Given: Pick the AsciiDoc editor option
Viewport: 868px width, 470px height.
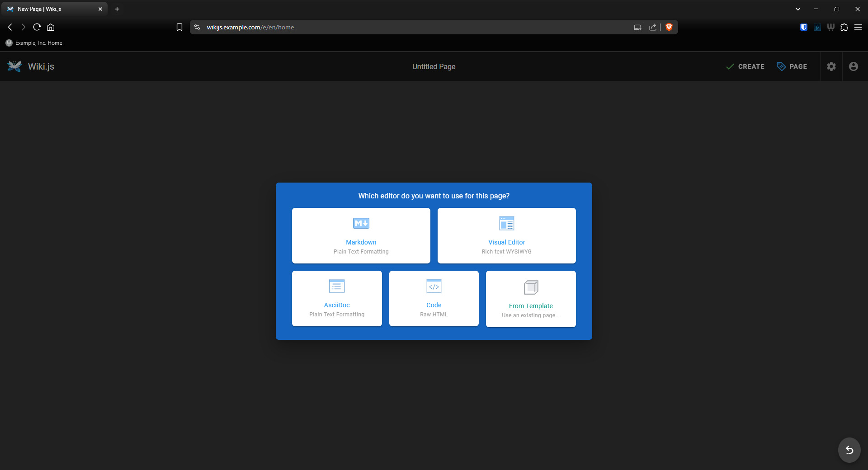Looking at the screenshot, I should (337, 298).
